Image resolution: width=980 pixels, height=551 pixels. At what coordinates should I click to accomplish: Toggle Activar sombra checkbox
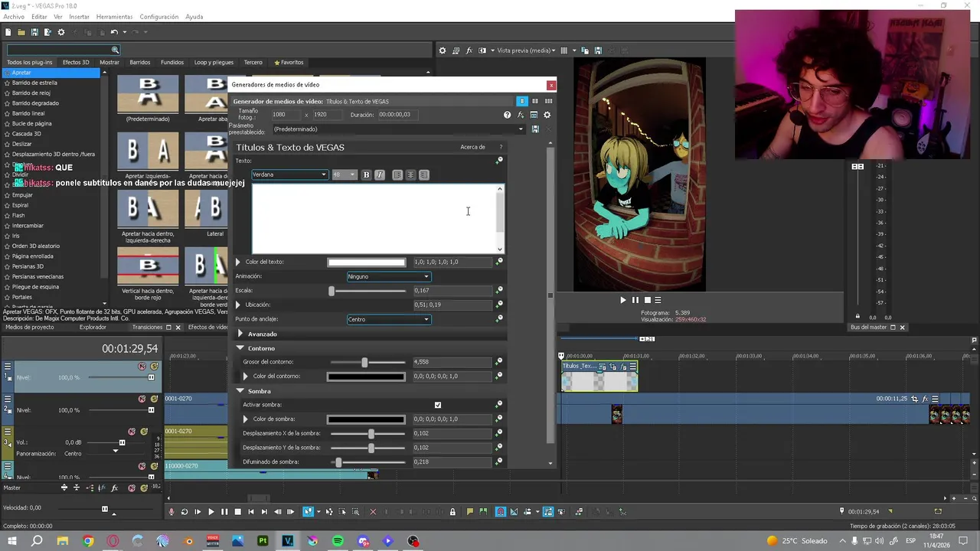point(438,405)
